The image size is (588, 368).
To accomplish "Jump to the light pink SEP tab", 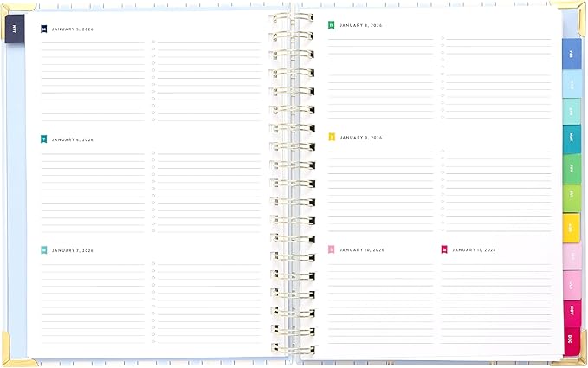I will 572,256.
